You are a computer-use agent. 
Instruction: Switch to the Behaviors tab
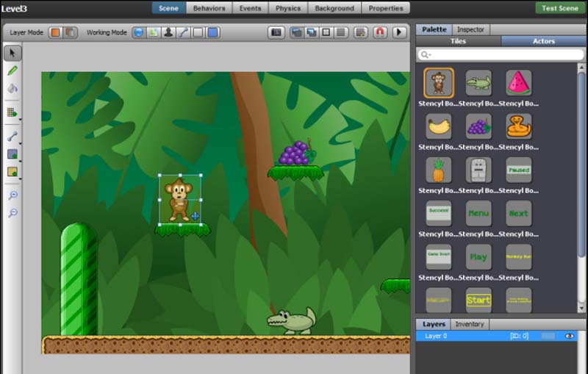pos(209,8)
